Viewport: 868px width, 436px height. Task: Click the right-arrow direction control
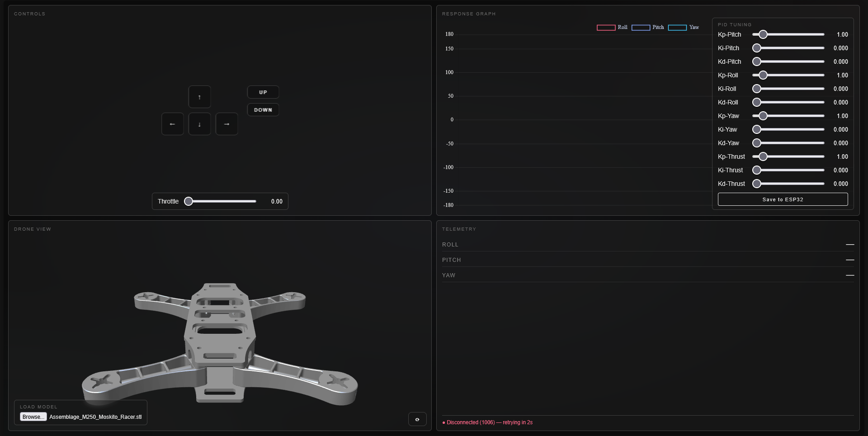coord(226,124)
